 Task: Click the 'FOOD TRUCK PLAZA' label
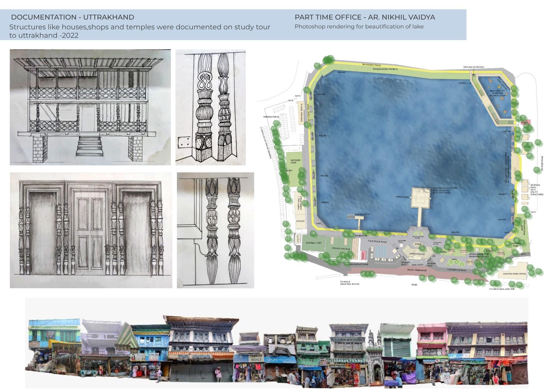point(377,242)
